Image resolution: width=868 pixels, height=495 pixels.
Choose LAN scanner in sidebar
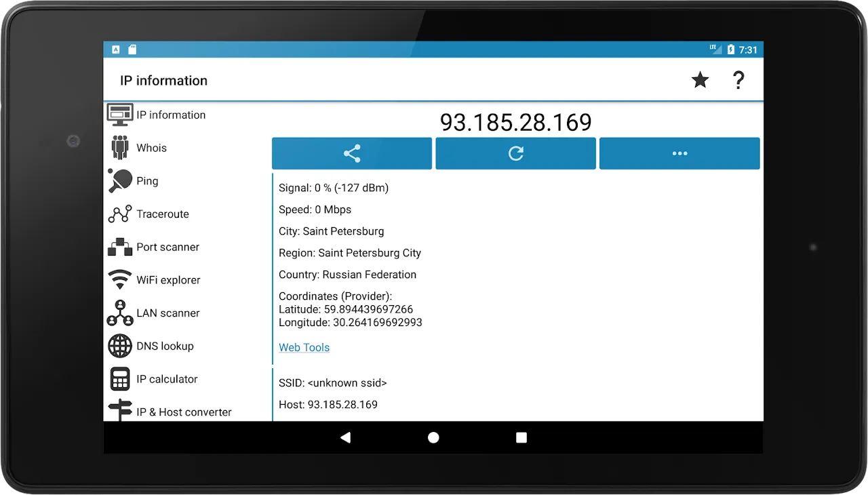167,313
